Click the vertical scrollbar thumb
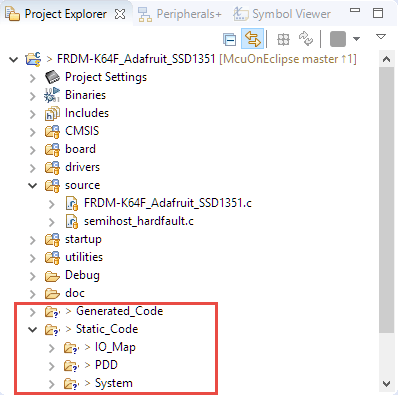This screenshot has height=395, width=398. coord(386,199)
